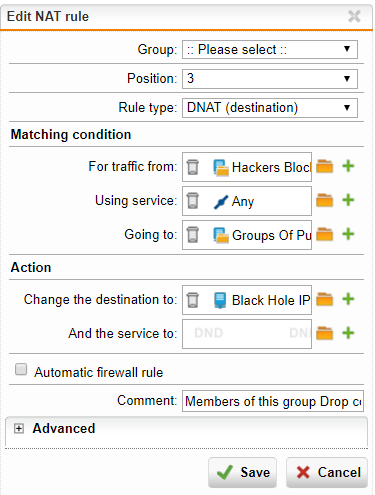This screenshot has height=495, width=375.
Task: Open the Position dropdown showing 3
Action: tap(270, 79)
